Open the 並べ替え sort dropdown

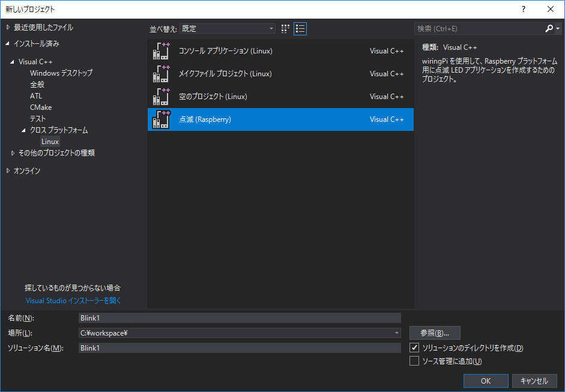tap(228, 28)
